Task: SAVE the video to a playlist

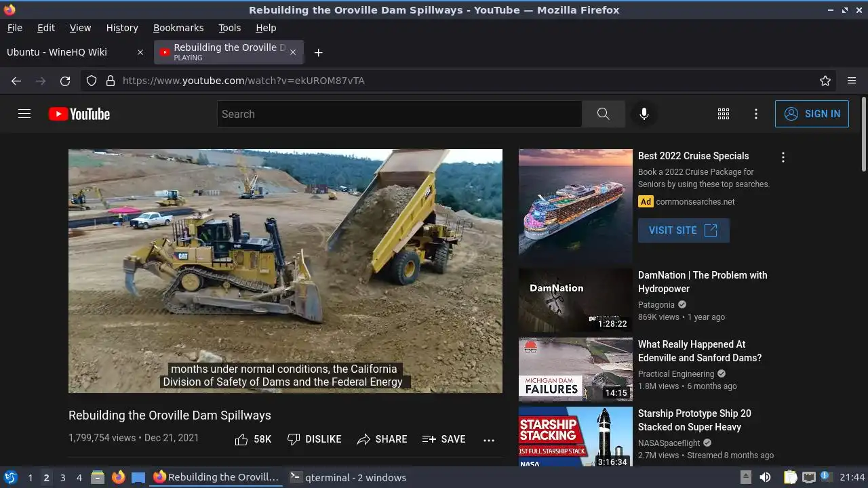Action: [443, 439]
